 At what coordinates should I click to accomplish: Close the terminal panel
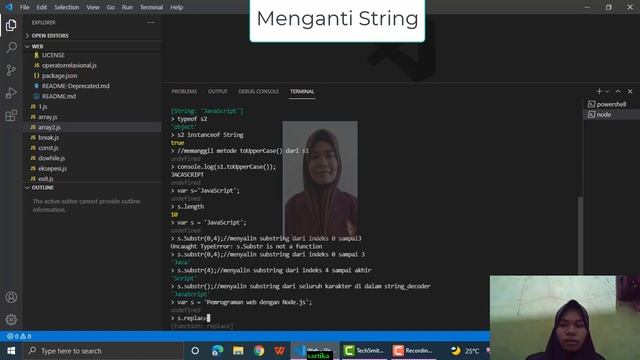coord(630,91)
